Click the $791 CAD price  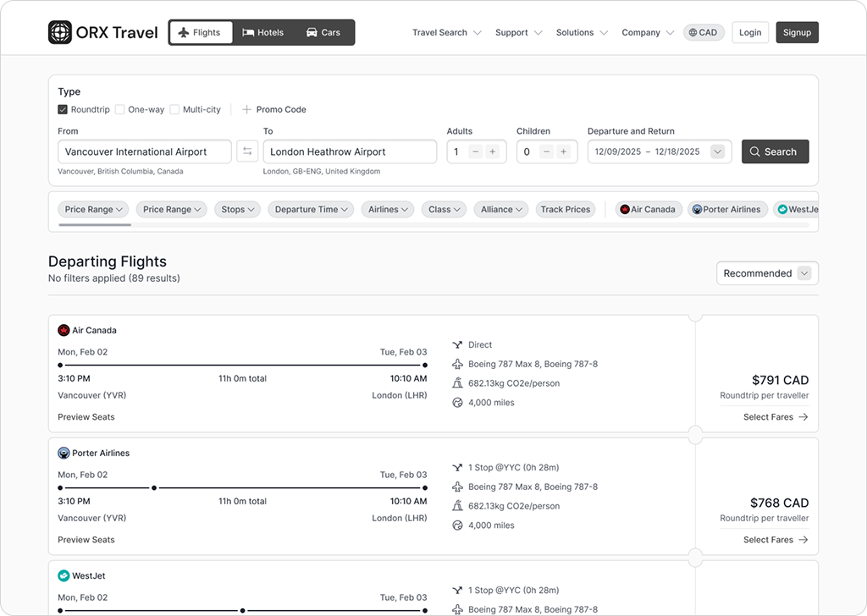pyautogui.click(x=780, y=380)
